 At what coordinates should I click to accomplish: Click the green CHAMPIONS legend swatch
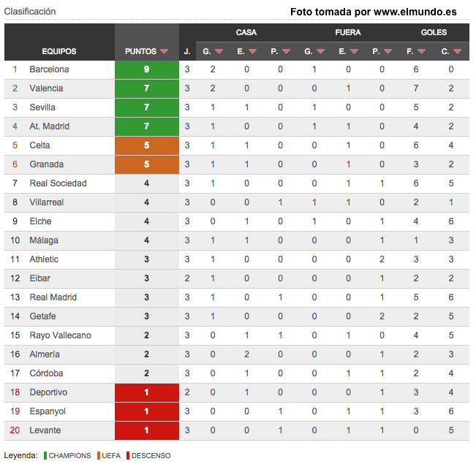pos(45,455)
